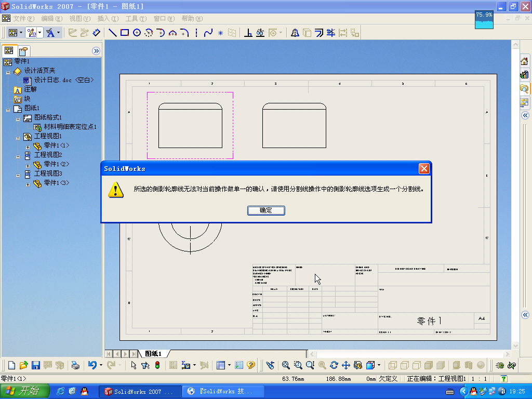Open the Undo history dropdown arrow
This screenshot has width=532, height=399.
click(101, 365)
